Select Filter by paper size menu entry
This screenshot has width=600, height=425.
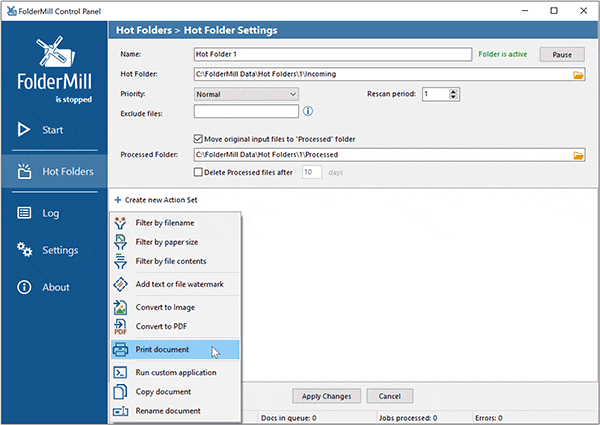[x=175, y=242]
